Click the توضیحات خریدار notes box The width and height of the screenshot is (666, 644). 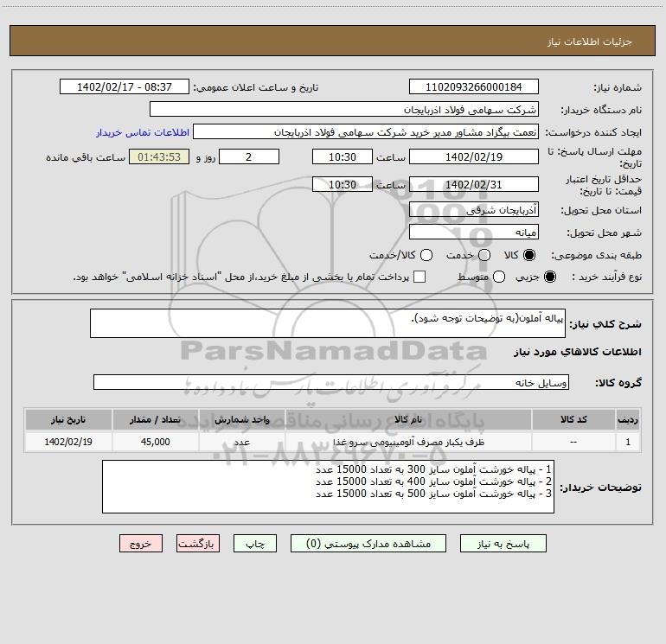click(328, 487)
